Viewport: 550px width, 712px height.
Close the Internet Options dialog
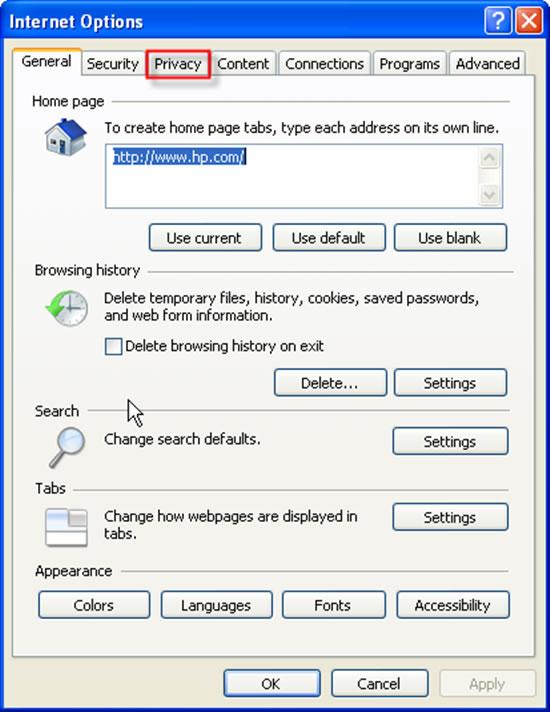[x=529, y=21]
